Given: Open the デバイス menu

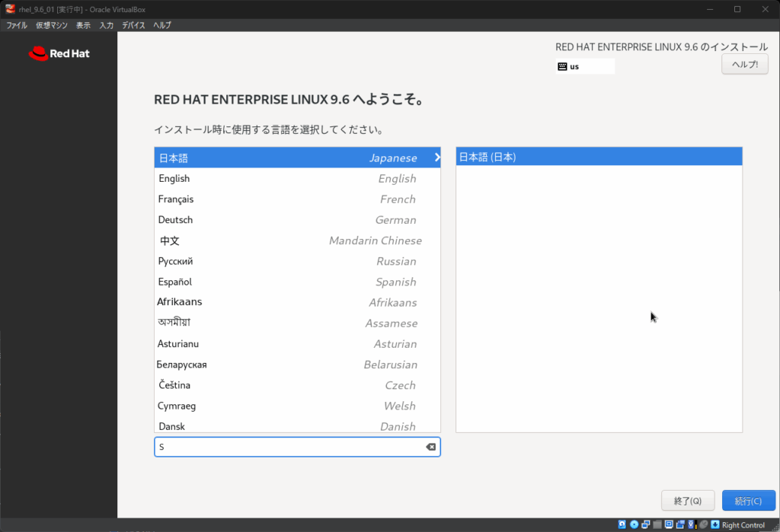Looking at the screenshot, I should click(x=133, y=25).
